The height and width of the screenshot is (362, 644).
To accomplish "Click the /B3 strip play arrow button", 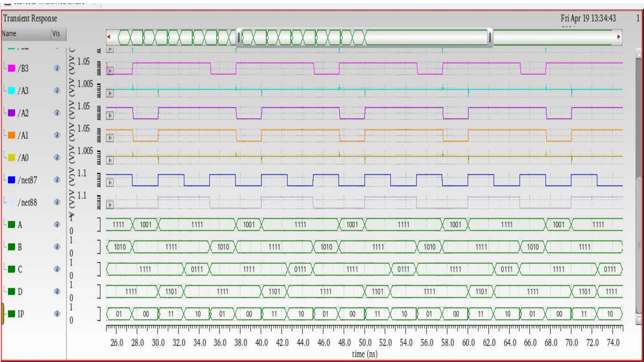I will click(x=110, y=71).
